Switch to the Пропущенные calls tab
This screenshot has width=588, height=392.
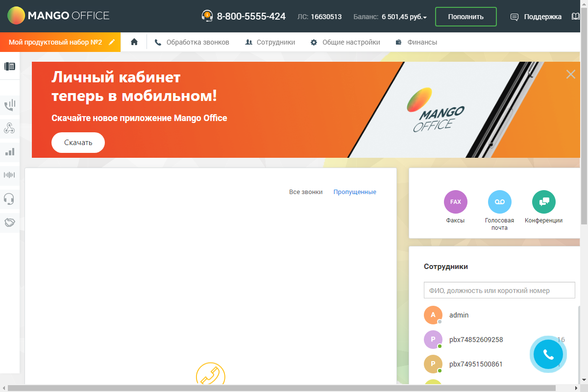click(355, 192)
